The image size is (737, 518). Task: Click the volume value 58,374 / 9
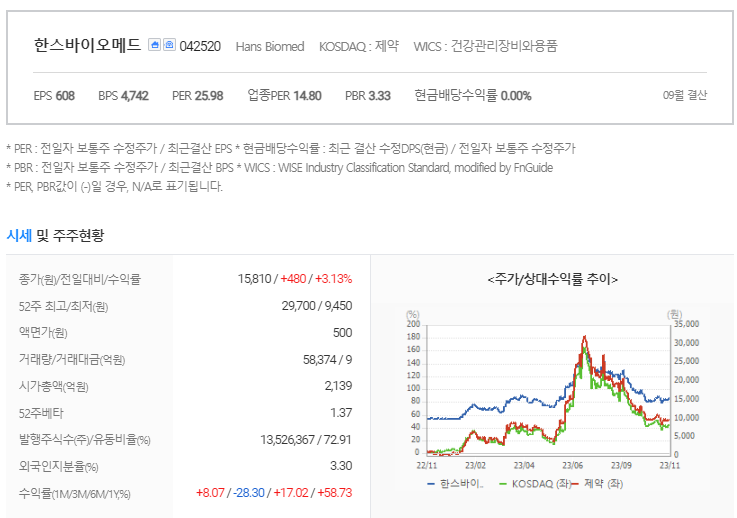tap(327, 360)
